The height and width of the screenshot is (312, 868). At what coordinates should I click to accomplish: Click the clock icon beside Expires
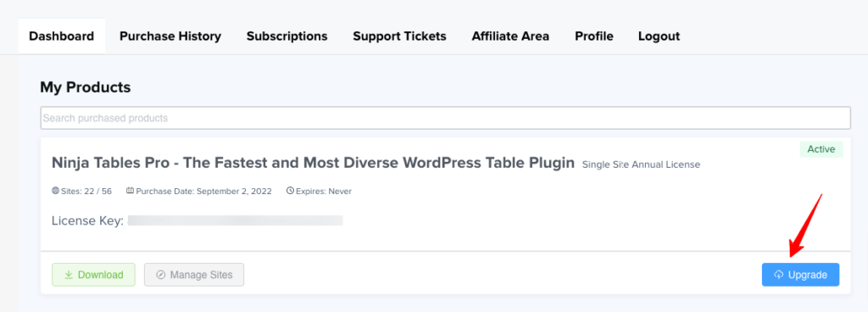point(290,191)
